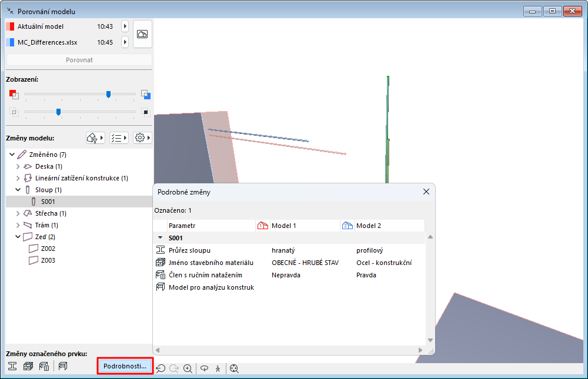588x379 pixels.
Task: Click solid square icon right of slider
Action: click(x=146, y=112)
